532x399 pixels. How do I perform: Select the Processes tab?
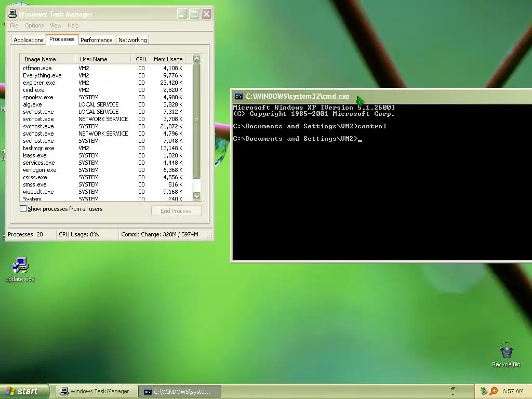point(62,39)
